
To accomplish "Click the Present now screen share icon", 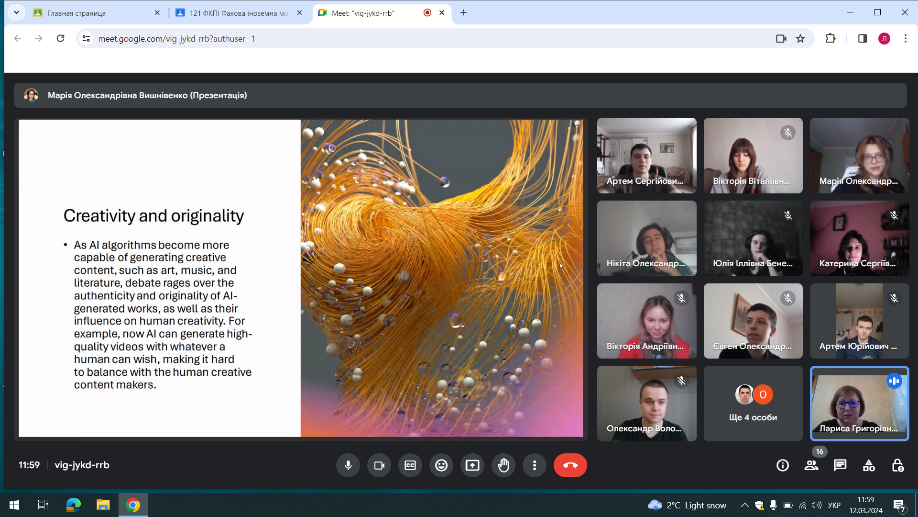I will [472, 465].
